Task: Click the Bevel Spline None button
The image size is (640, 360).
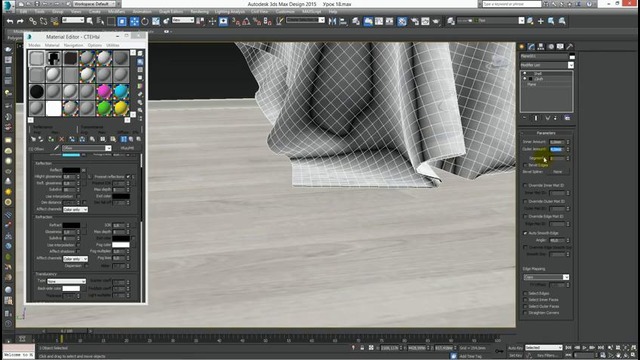Action: tap(558, 172)
